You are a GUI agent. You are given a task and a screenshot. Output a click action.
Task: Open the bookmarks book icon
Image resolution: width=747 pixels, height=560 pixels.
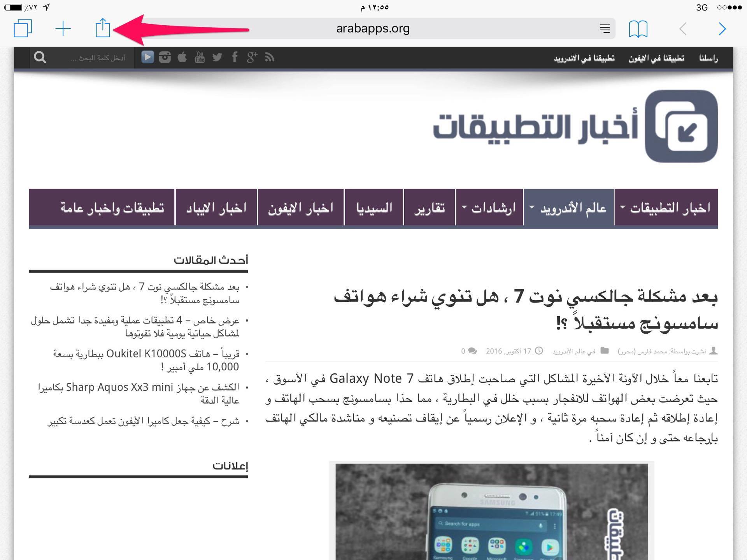638,29
